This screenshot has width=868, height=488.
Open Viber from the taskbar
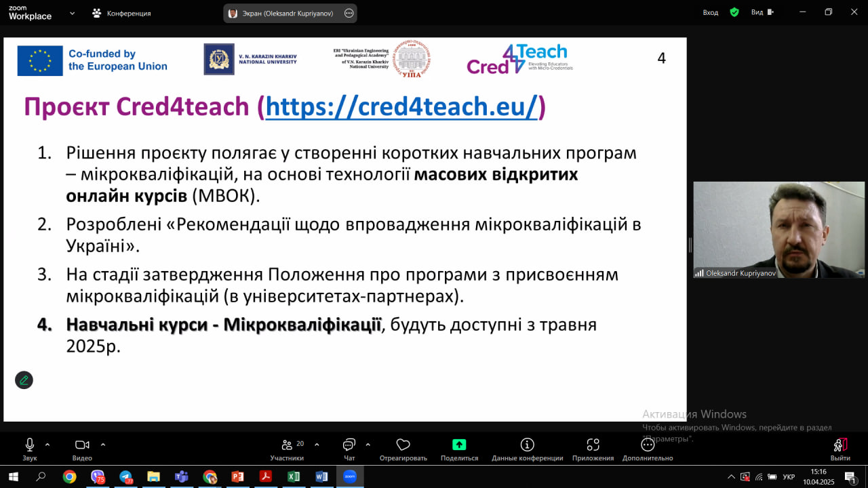(98, 476)
